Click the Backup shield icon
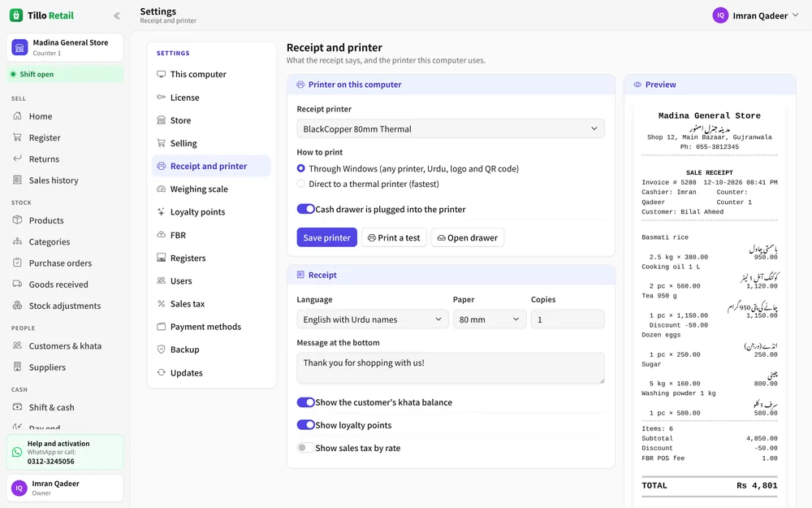Image resolution: width=812 pixels, height=508 pixels. [x=161, y=350]
